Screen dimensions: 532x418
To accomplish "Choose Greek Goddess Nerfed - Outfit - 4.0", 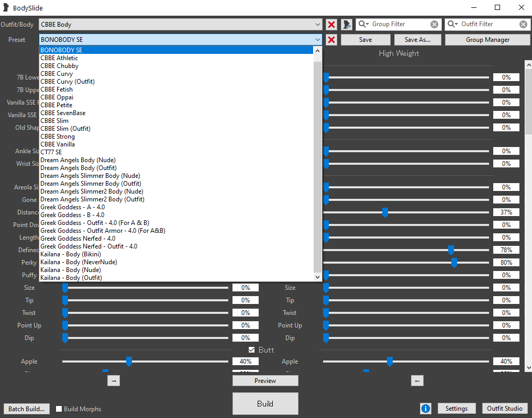I will [x=176, y=246].
